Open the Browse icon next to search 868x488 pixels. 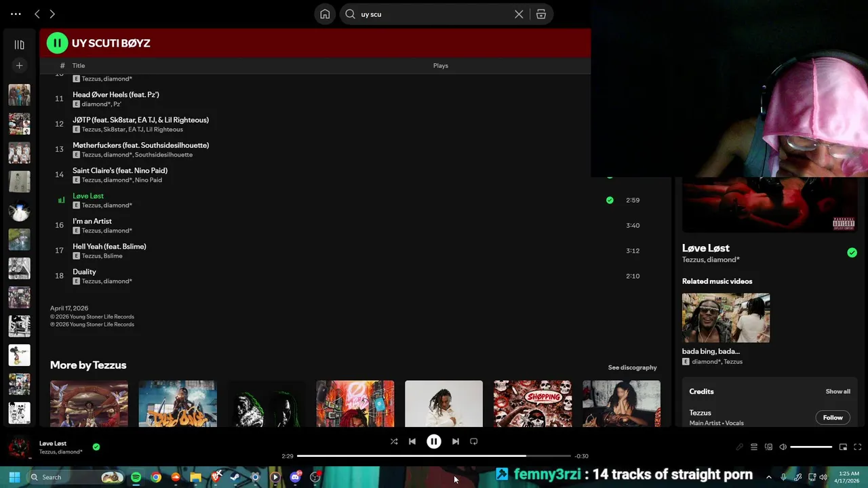[541, 14]
